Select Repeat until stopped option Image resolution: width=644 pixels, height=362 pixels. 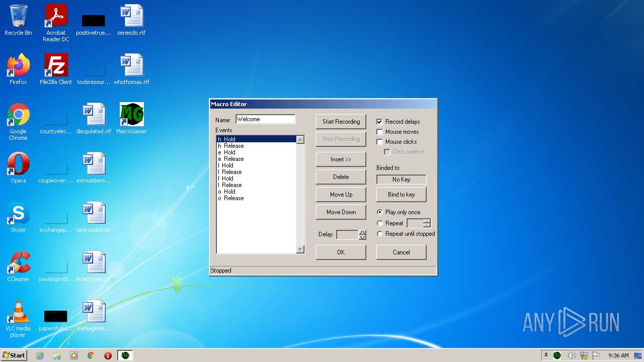(380, 234)
